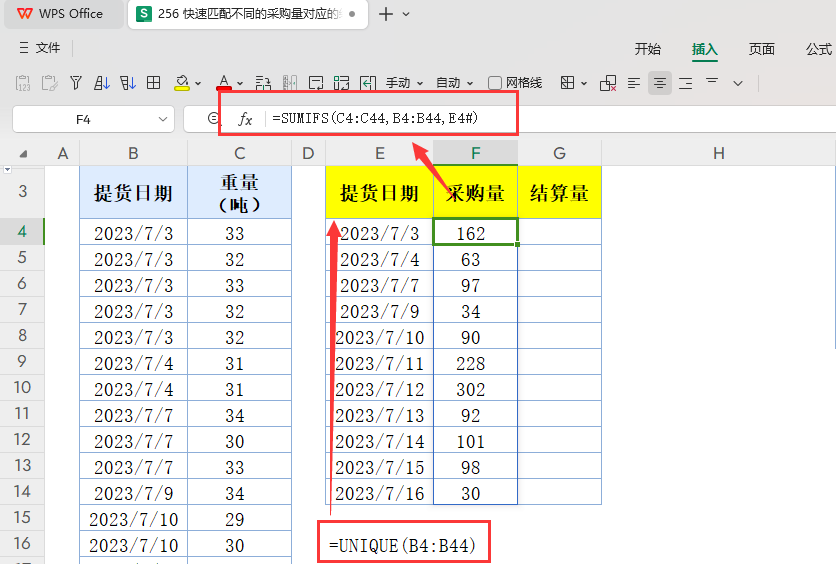Viewport: 836px width, 564px height.
Task: Select the cell showing 302
Action: tap(475, 389)
